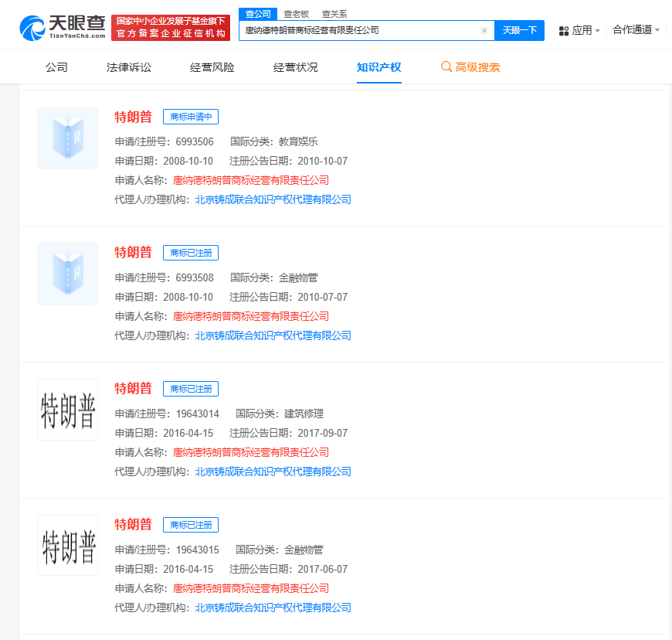Open 特朗普 trademark title for 19643015
This screenshot has height=640, width=672.
click(134, 525)
